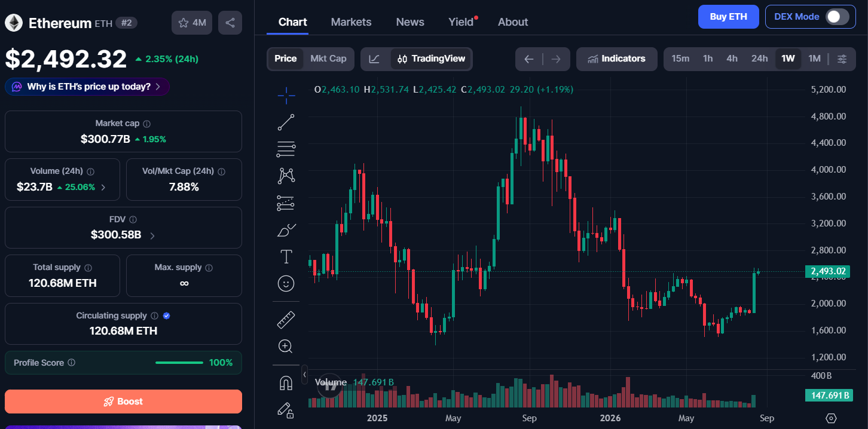Click the share icon next to watchlist

(x=230, y=23)
